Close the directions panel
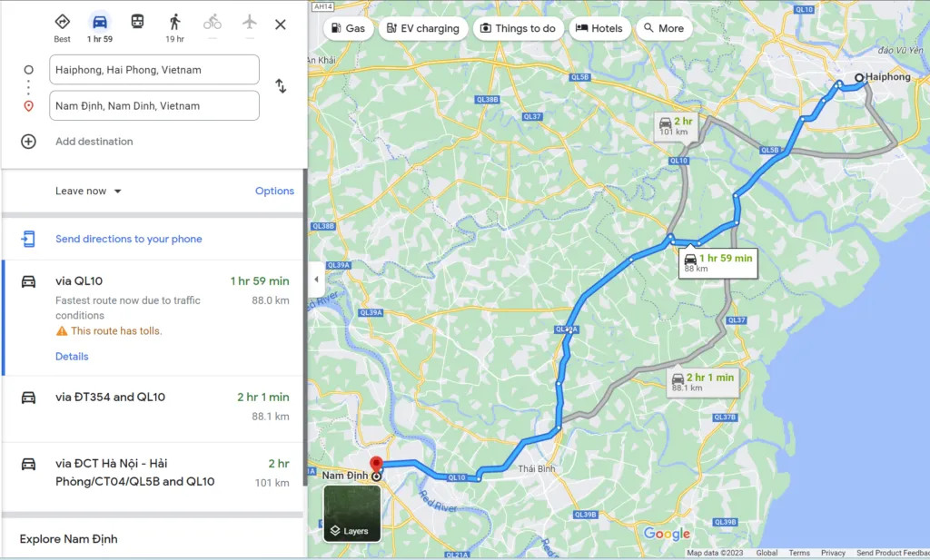 [x=281, y=25]
